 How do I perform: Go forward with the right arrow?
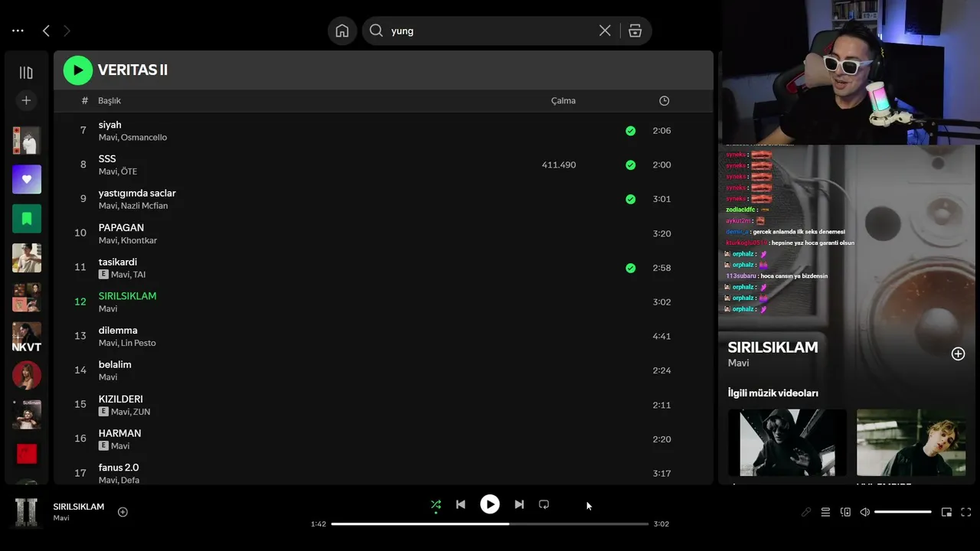67,31
